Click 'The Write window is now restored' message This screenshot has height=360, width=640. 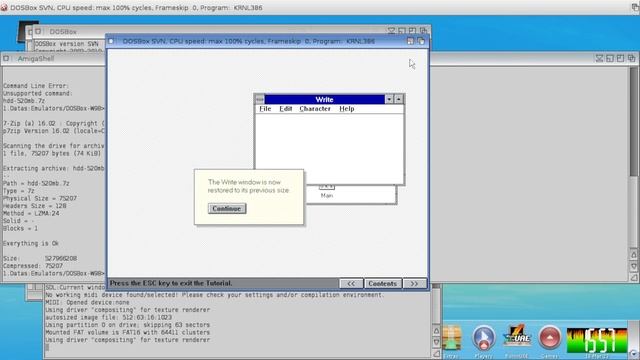248,186
